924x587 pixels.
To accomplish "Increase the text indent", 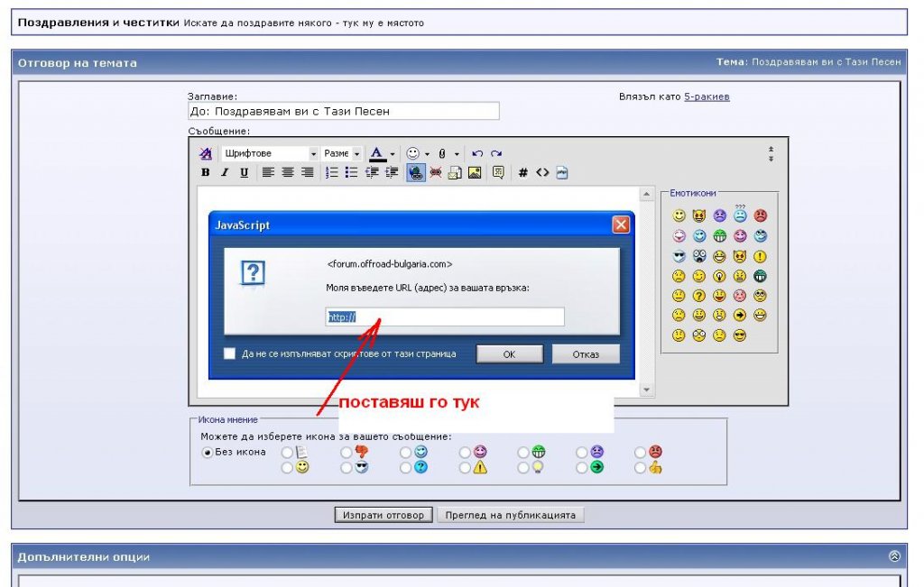I will point(392,172).
